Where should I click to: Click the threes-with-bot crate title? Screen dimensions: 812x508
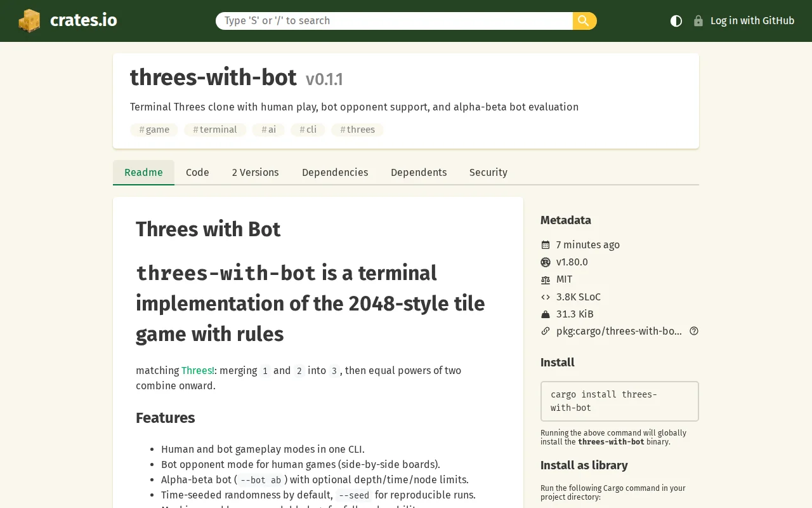[213, 77]
